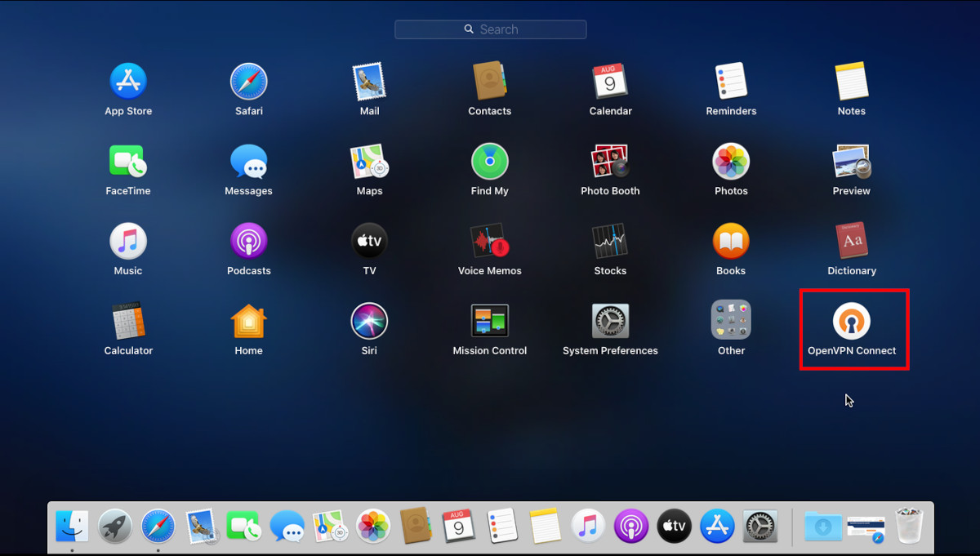Open Finder from the dock
The width and height of the screenshot is (980, 556).
[x=71, y=526]
